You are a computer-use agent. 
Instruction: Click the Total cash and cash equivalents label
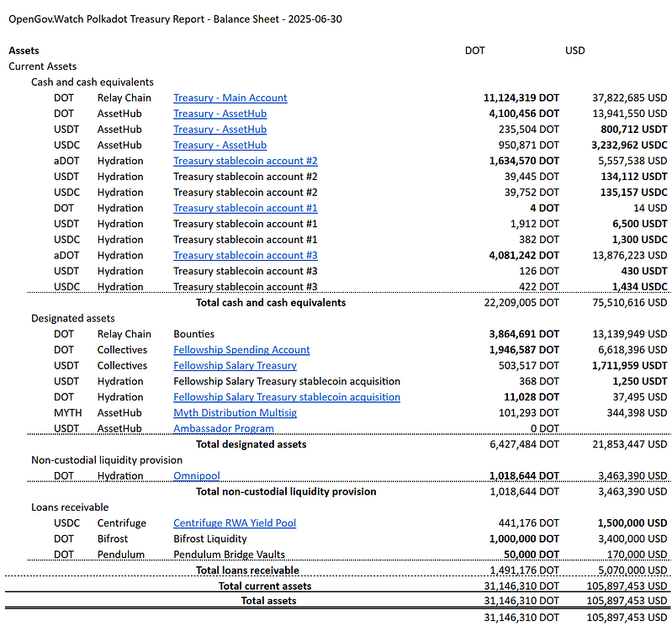(271, 303)
